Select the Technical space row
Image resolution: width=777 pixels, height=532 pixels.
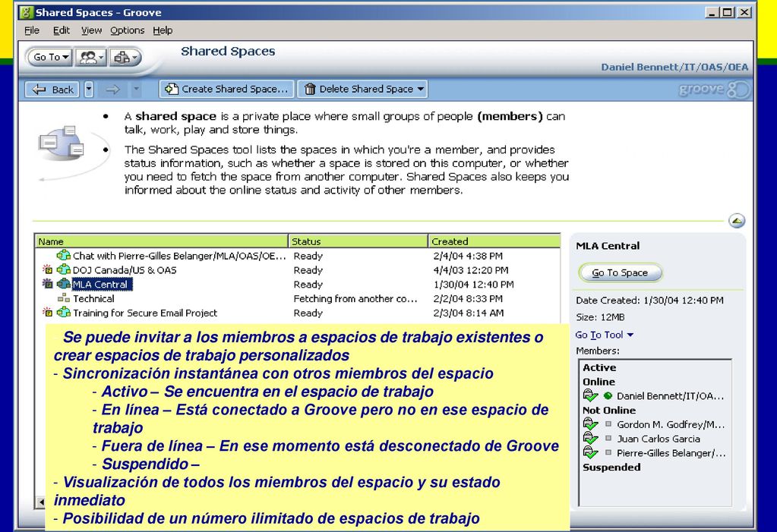297,299
